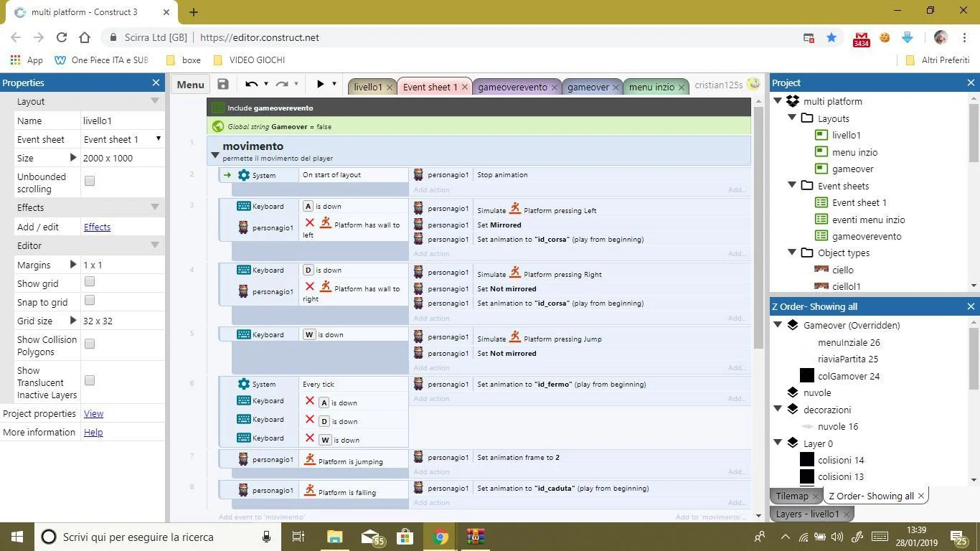Open the Menu button
The height and width of the screenshot is (551, 980).
click(x=190, y=84)
